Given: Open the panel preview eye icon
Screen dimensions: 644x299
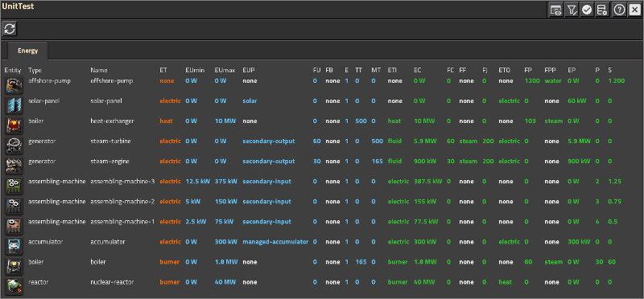Looking at the screenshot, I should pyautogui.click(x=555, y=10).
